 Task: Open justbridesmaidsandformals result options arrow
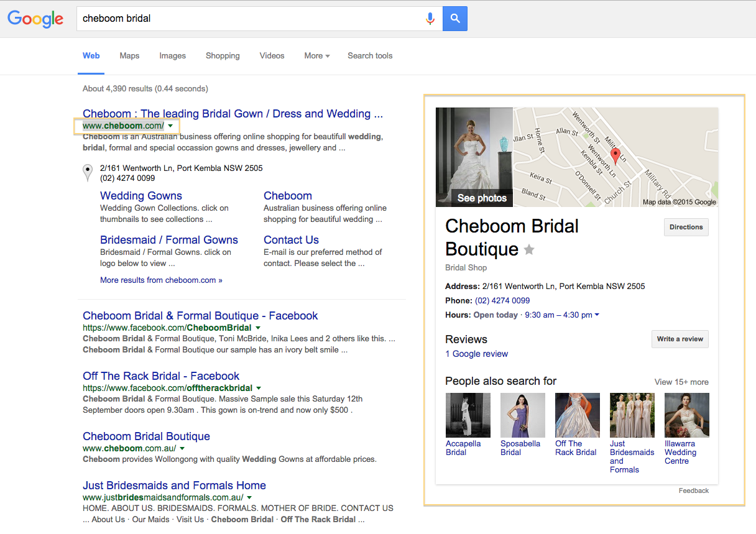[x=249, y=498]
